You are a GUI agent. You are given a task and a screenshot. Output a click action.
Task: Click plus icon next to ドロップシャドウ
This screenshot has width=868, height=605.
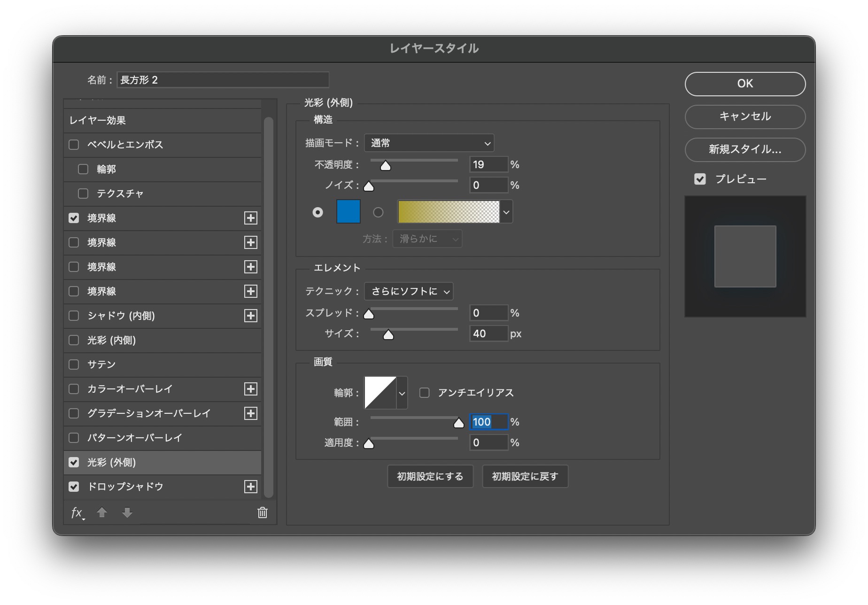click(251, 487)
